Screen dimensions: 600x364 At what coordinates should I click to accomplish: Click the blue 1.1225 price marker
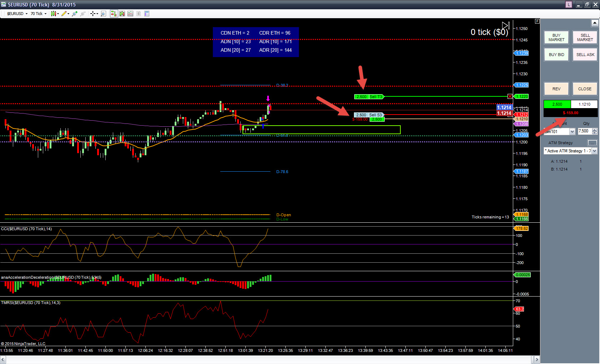521,85
